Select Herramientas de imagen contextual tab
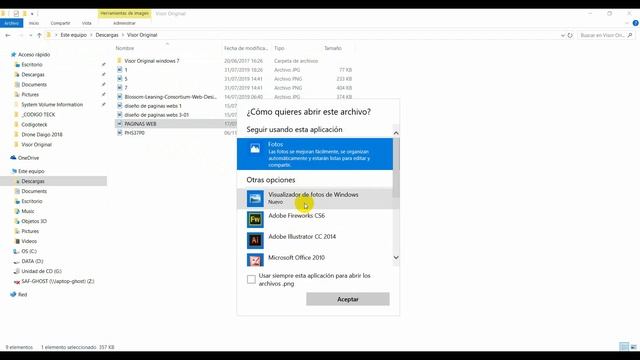Screen dimensions: 640x360 coord(124,13)
